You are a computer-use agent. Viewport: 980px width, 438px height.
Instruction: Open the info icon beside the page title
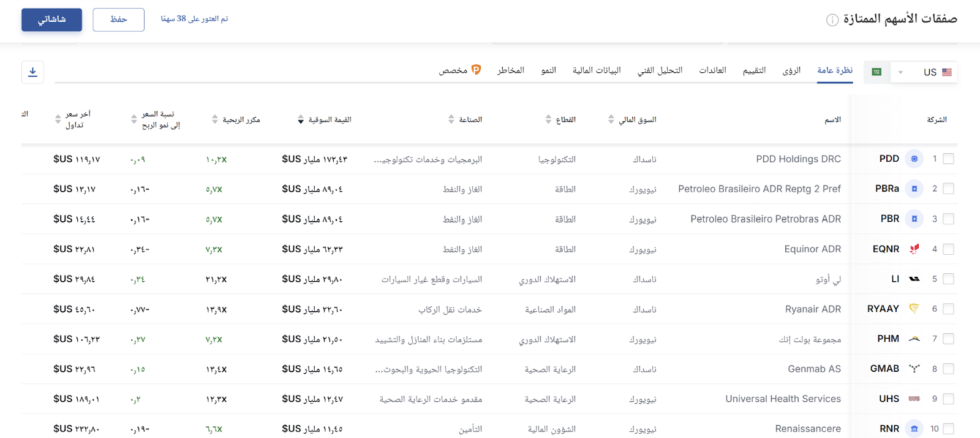point(832,20)
